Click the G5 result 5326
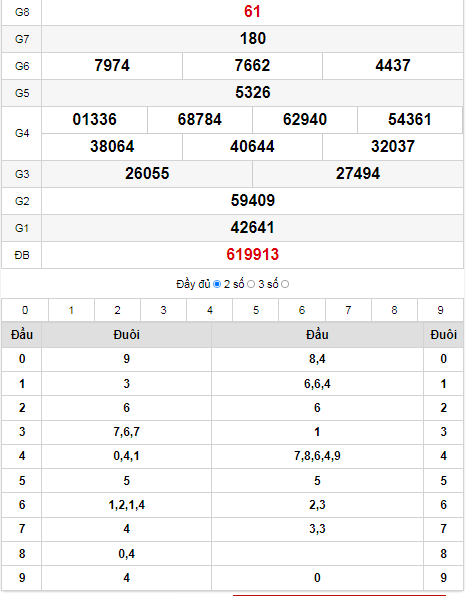The height and width of the screenshot is (596, 468). point(253,93)
